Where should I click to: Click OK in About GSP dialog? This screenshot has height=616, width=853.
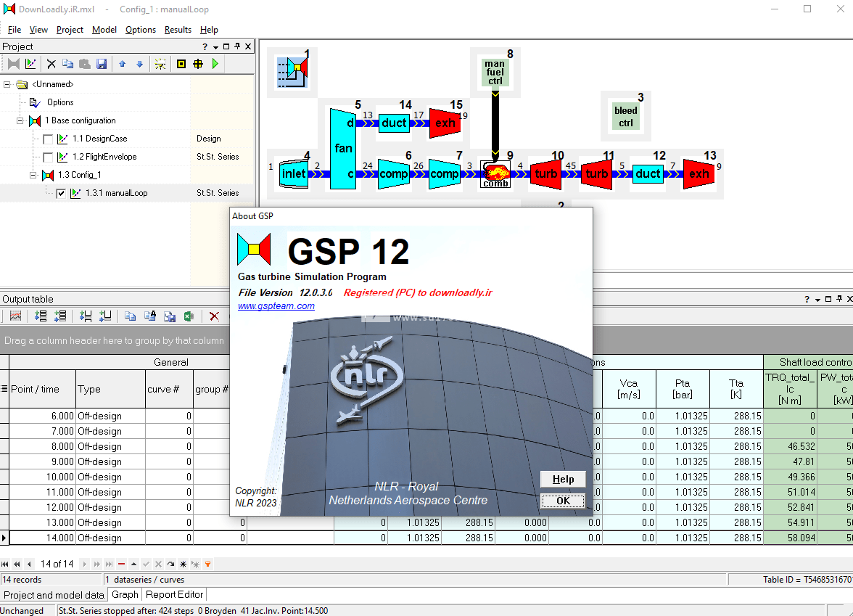(x=563, y=501)
